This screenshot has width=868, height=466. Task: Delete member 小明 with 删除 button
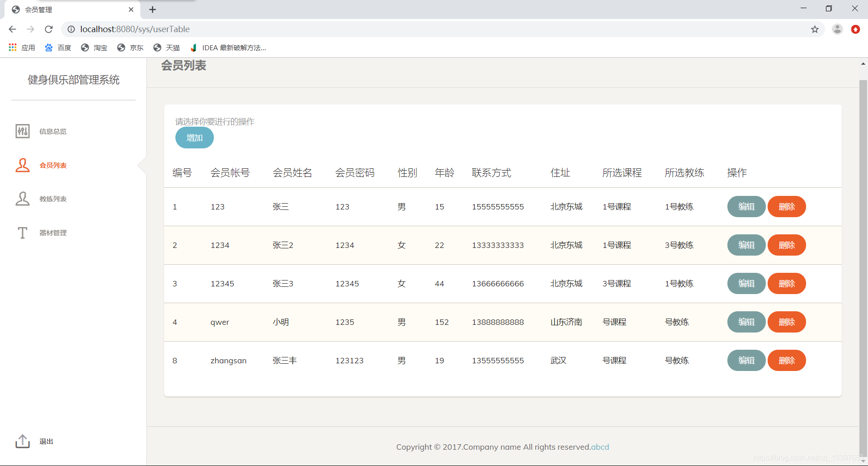coord(787,322)
